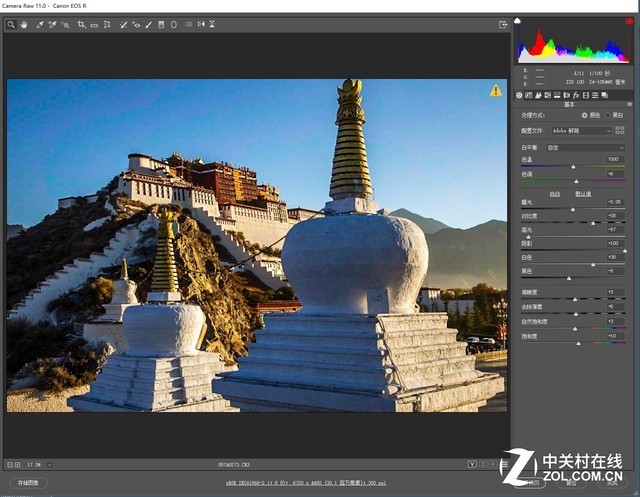Image resolution: width=640 pixels, height=497 pixels.
Task: Open the Basic panel flyout menu
Action: point(629,104)
